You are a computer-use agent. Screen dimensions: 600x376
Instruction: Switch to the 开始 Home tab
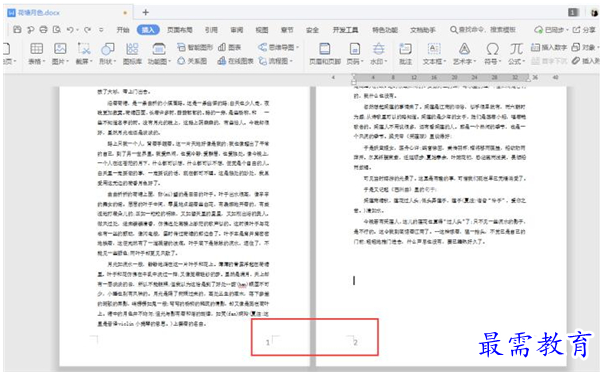[123, 30]
